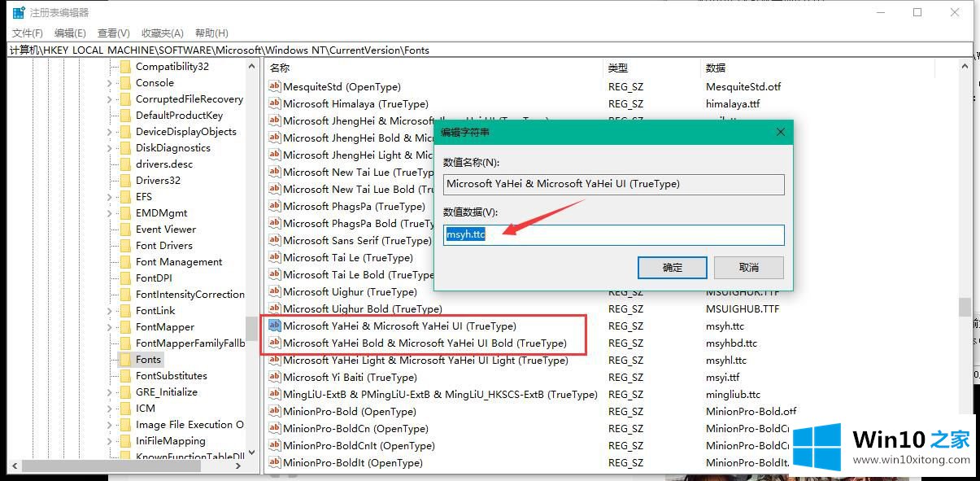Open the 文件(F) menu
This screenshot has height=481, width=980.
point(27,33)
